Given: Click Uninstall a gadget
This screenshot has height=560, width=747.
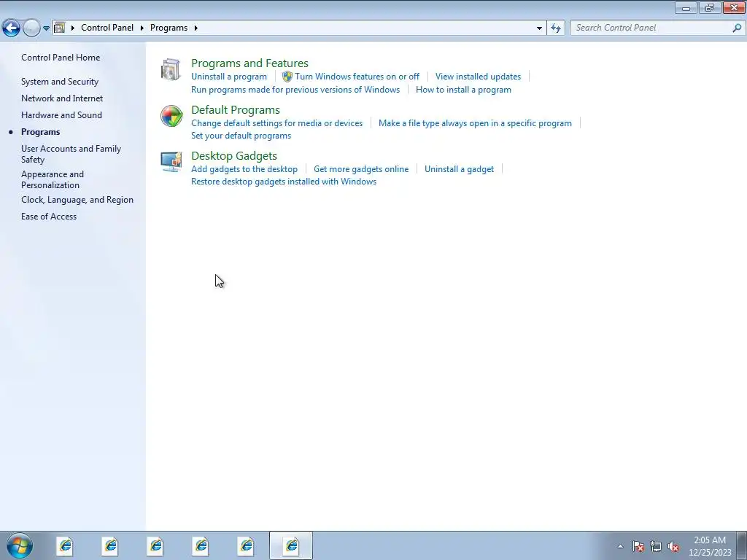Looking at the screenshot, I should point(460,169).
